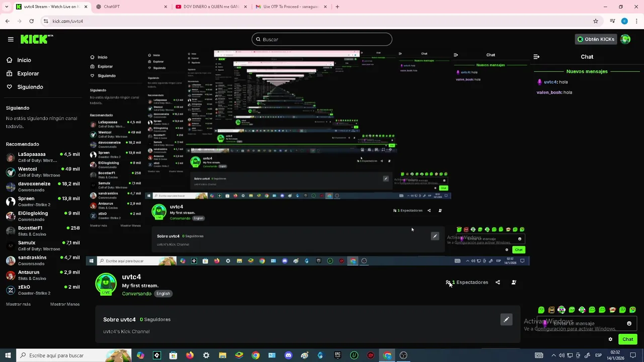Open Siguiendo in the sidebar

[x=25, y=87]
